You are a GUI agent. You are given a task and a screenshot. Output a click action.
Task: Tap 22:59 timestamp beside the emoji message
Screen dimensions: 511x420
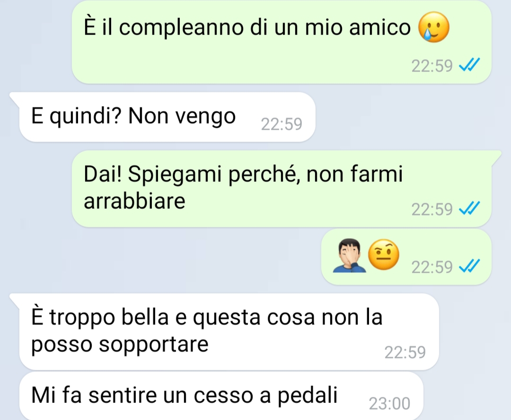tap(432, 267)
